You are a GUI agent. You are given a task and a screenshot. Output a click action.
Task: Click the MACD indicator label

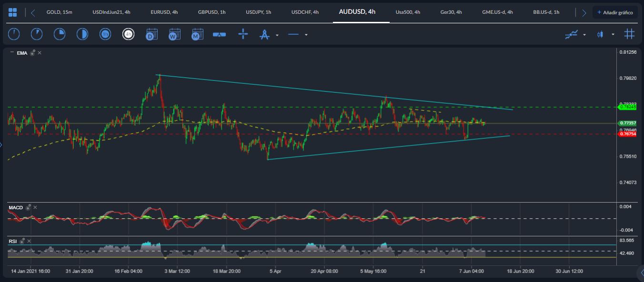click(16, 207)
